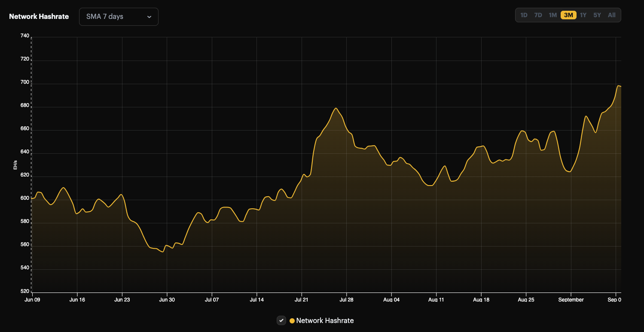644x332 pixels.
Task: Click the Jul 28 axis label
Action: 347,299
